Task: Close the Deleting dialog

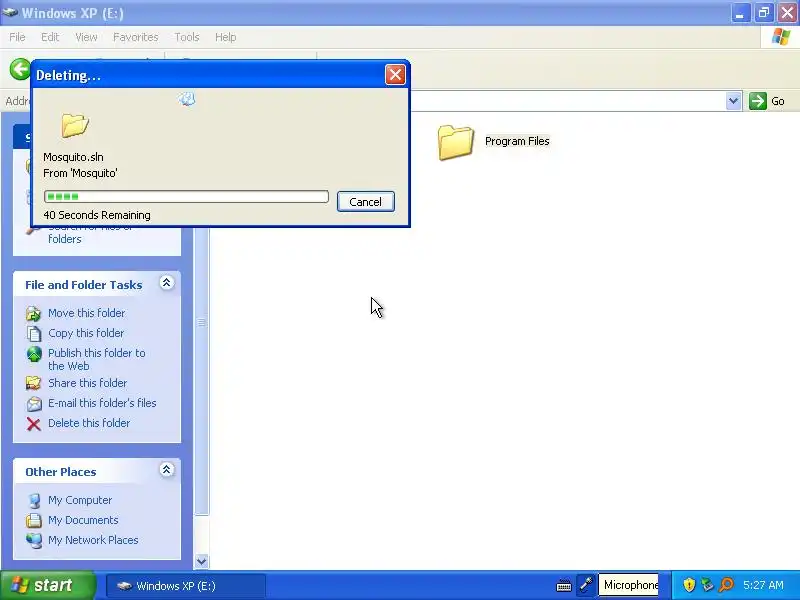Action: 395,75
